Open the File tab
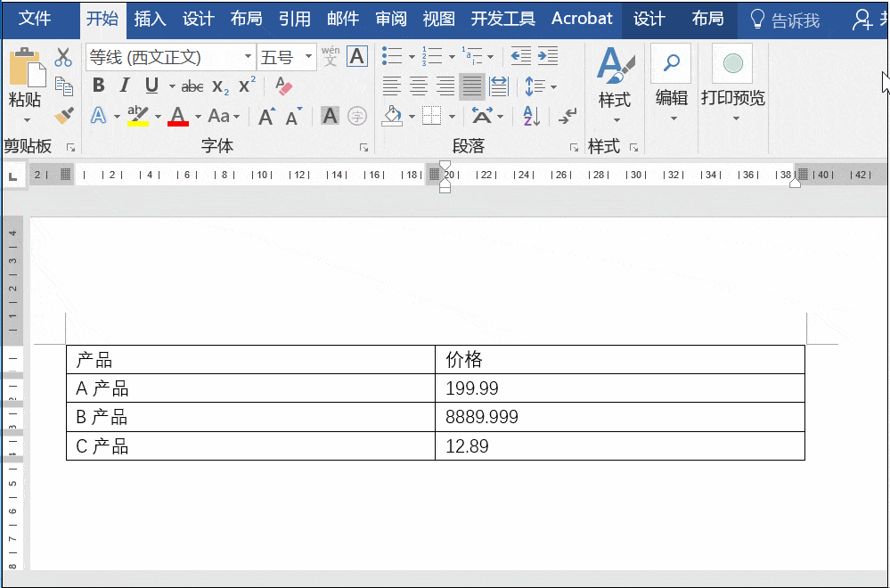Screen dimensions: 890x588 coord(36,19)
